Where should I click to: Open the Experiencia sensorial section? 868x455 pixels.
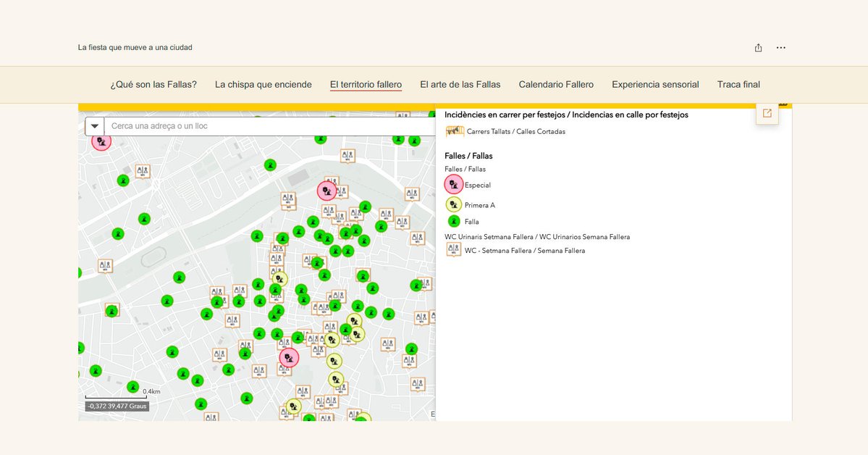[654, 84]
